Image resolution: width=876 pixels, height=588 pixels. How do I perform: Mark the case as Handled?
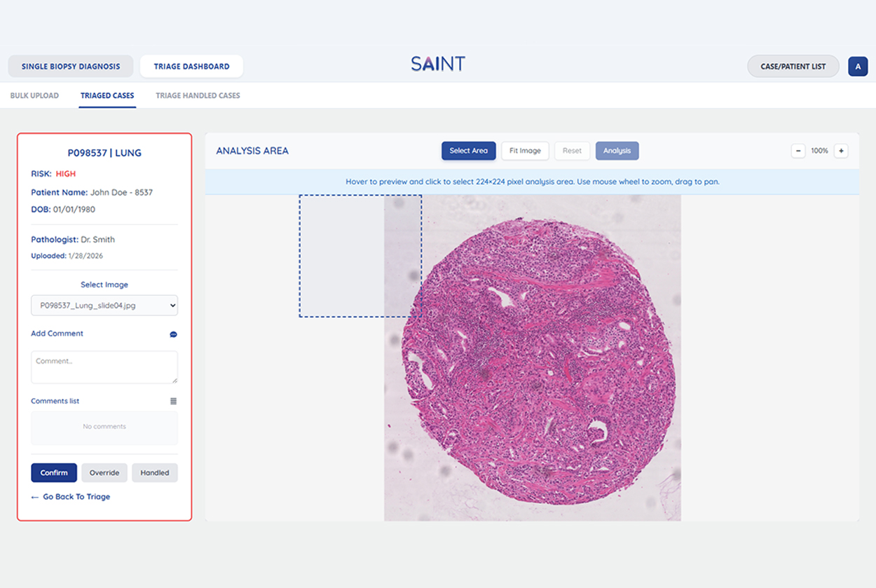155,473
